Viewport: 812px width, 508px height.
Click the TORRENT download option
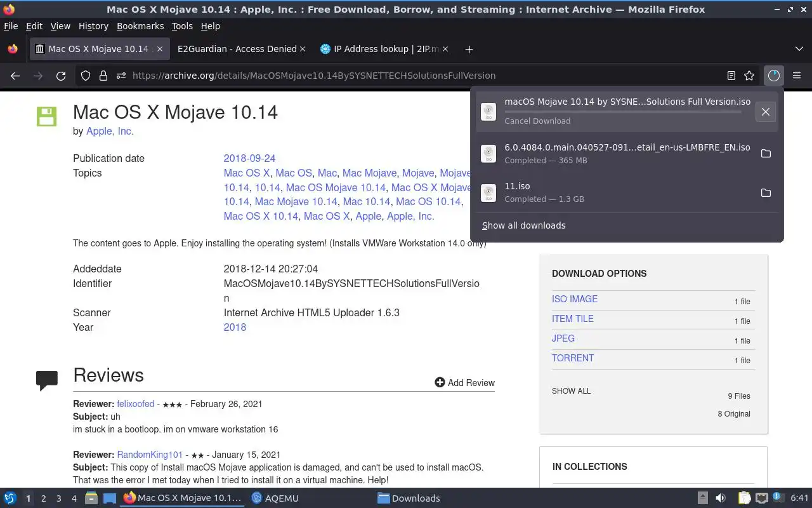(573, 358)
